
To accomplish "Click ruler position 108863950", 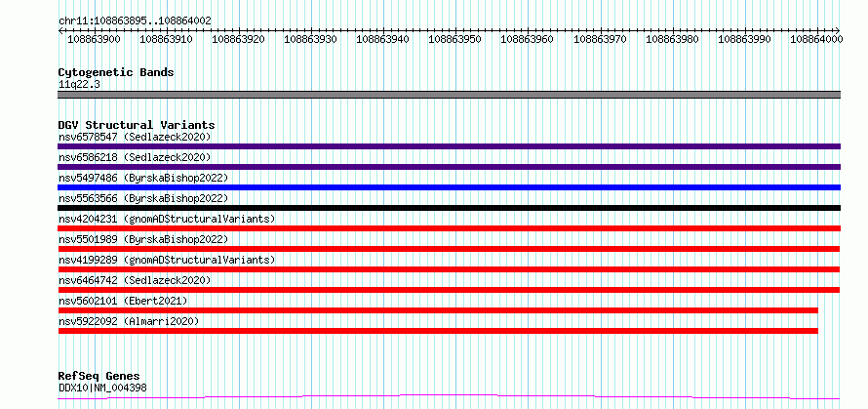I will click(454, 39).
